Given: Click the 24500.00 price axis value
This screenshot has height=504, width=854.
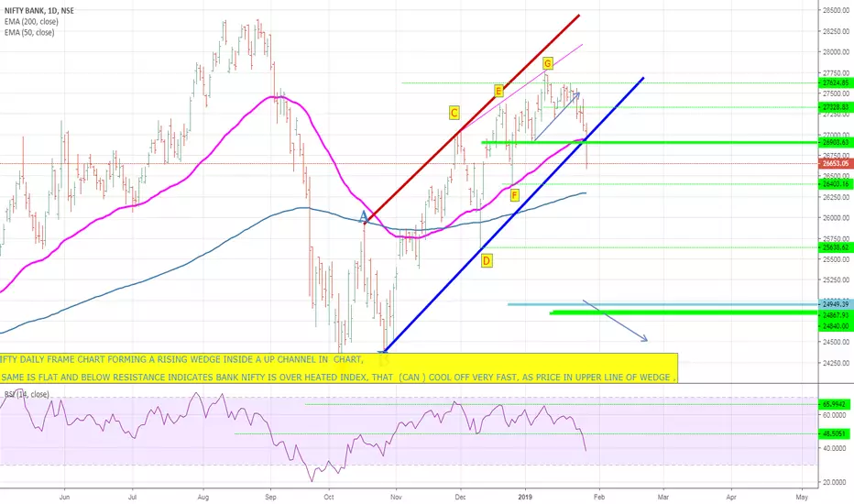Looking at the screenshot, I should point(836,342).
